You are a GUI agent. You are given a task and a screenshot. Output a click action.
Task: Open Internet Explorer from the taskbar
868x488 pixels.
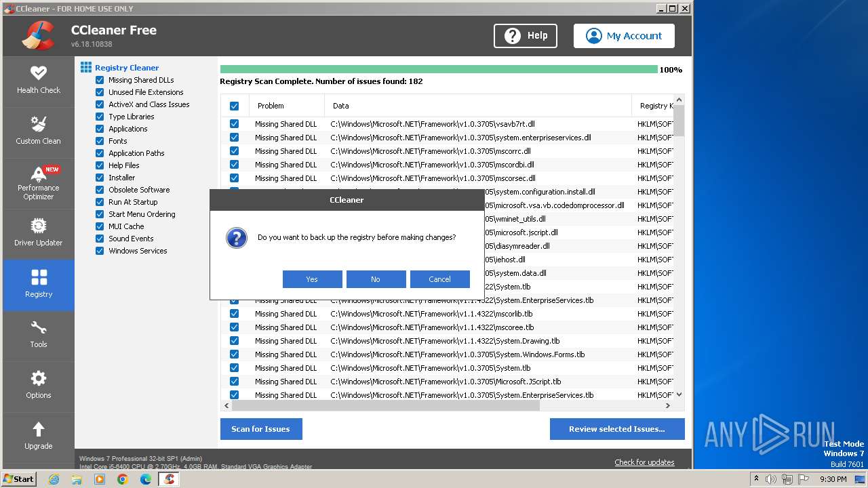[54, 479]
